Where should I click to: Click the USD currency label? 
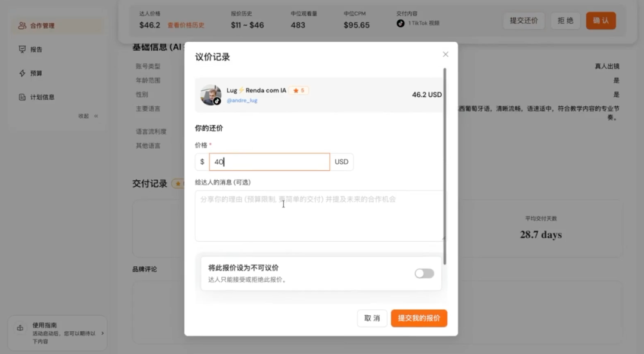[x=341, y=162]
